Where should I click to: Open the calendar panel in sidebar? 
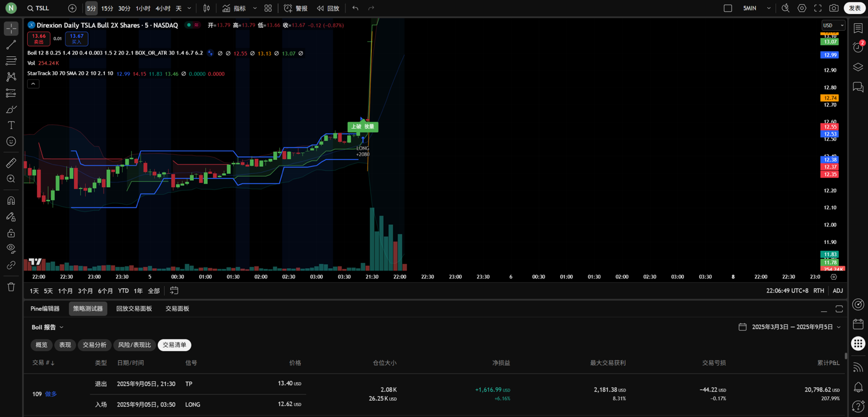(858, 324)
